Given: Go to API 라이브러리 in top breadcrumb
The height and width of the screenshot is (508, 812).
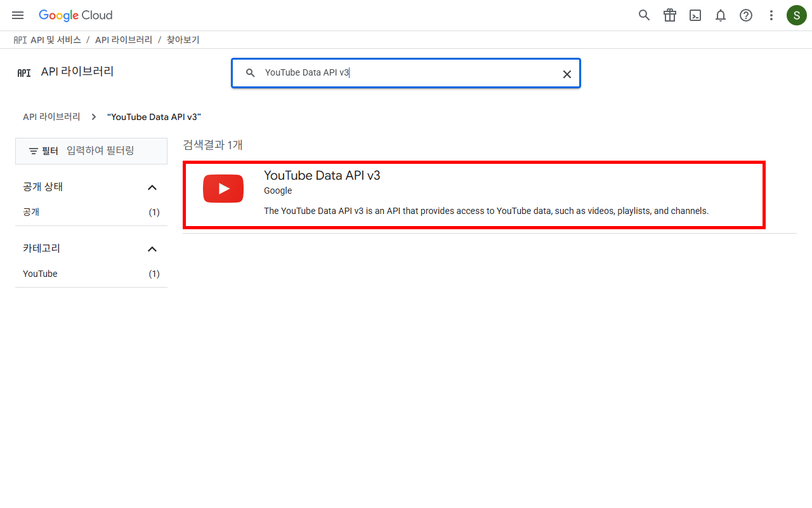Looking at the screenshot, I should pos(124,40).
